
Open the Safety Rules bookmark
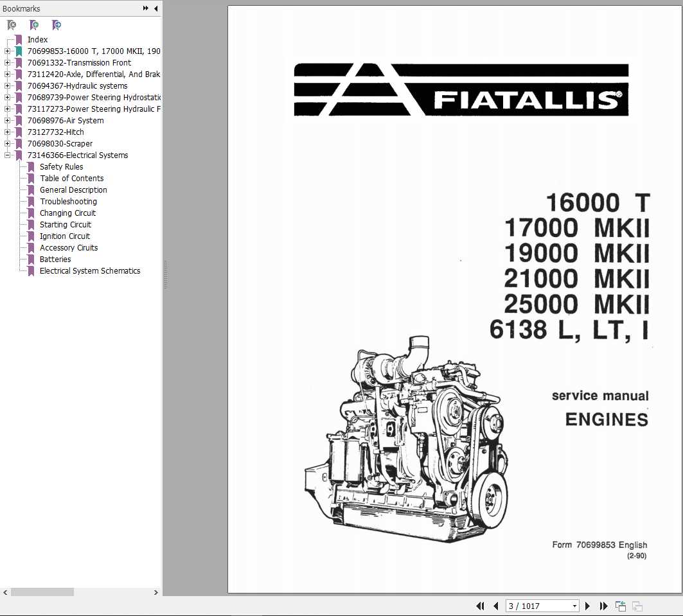point(62,167)
